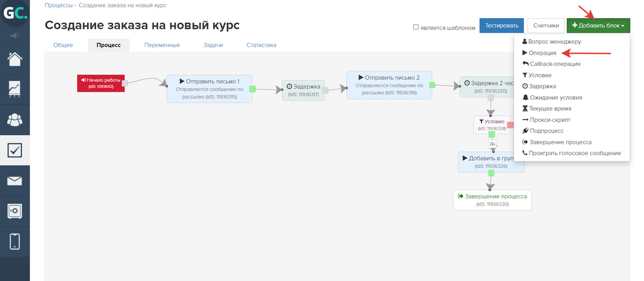Screen dimensions: 644x281
Task: Switch to the Процесс tab
Action: click(109, 45)
